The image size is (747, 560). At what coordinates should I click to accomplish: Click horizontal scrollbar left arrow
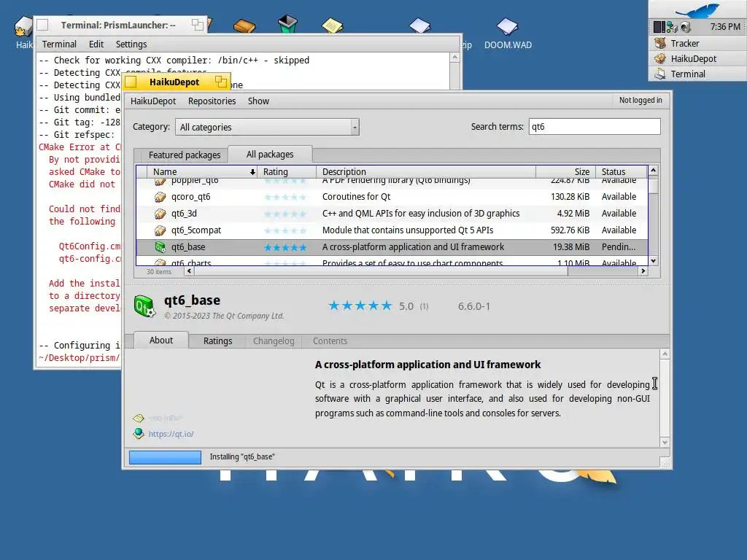click(189, 271)
